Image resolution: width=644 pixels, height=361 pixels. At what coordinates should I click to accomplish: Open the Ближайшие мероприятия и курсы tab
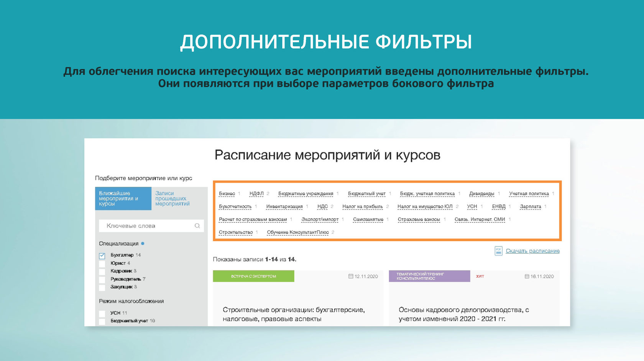[123, 198]
